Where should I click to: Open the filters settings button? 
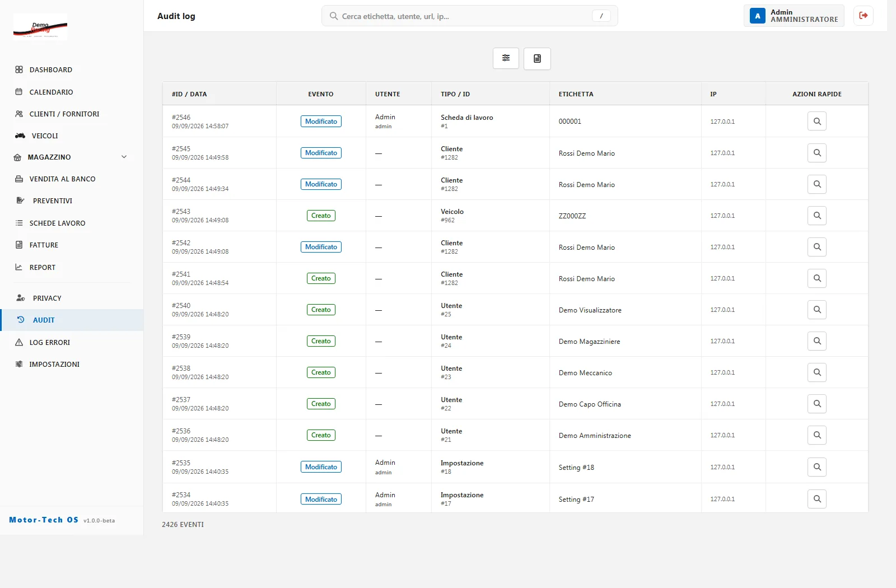(x=506, y=58)
